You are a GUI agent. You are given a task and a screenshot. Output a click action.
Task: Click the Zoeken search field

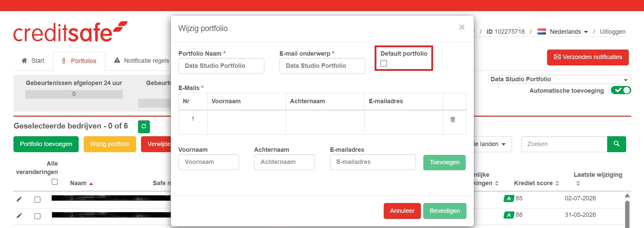tap(564, 144)
